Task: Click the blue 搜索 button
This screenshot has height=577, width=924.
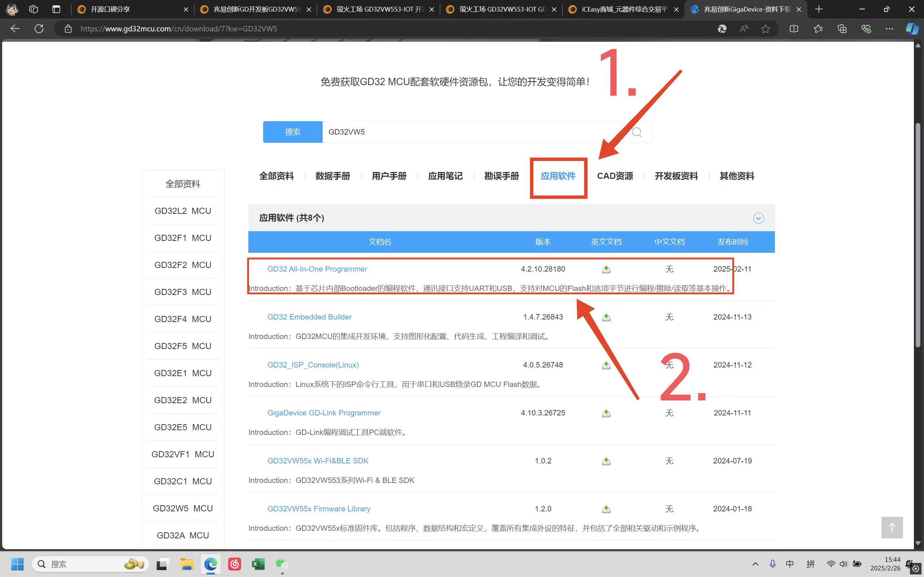Action: pyautogui.click(x=292, y=132)
